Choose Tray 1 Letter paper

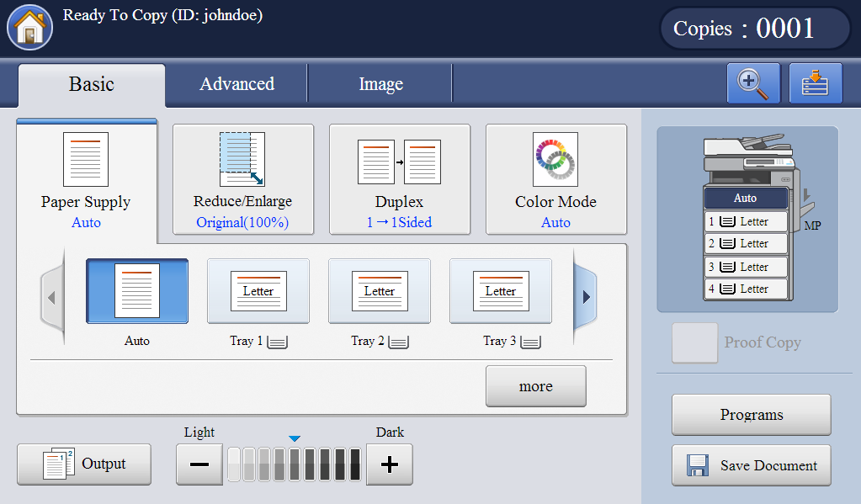(258, 291)
